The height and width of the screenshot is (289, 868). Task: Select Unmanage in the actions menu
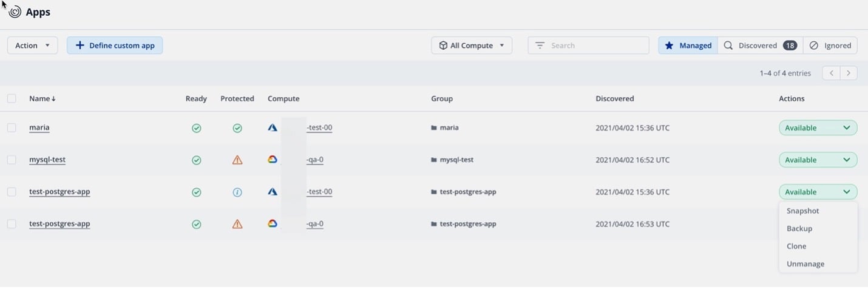coord(805,264)
